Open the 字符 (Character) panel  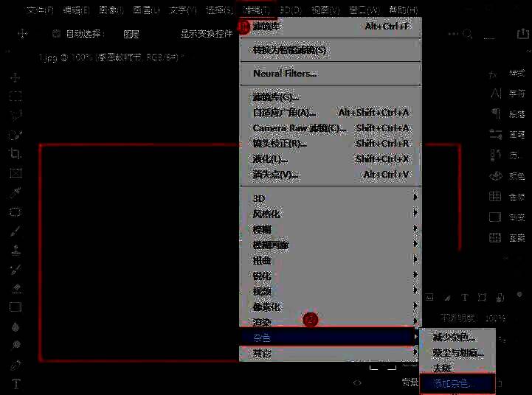[508, 94]
